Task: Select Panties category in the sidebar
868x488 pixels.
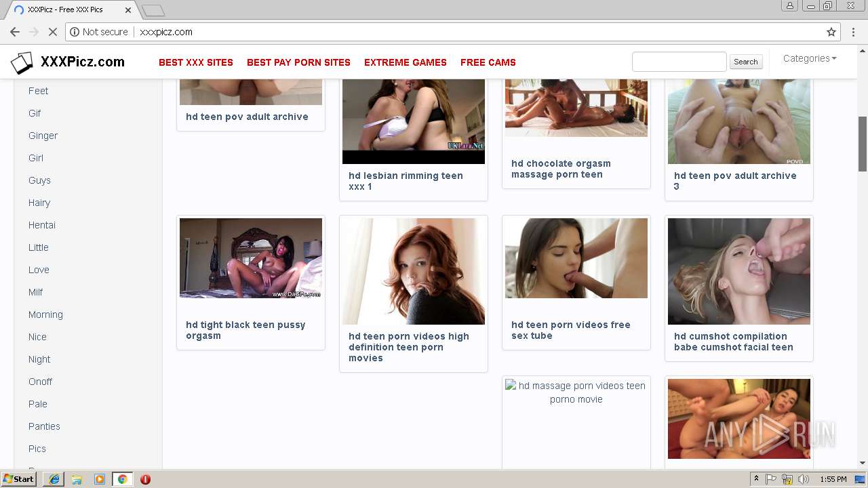Action: 44,426
